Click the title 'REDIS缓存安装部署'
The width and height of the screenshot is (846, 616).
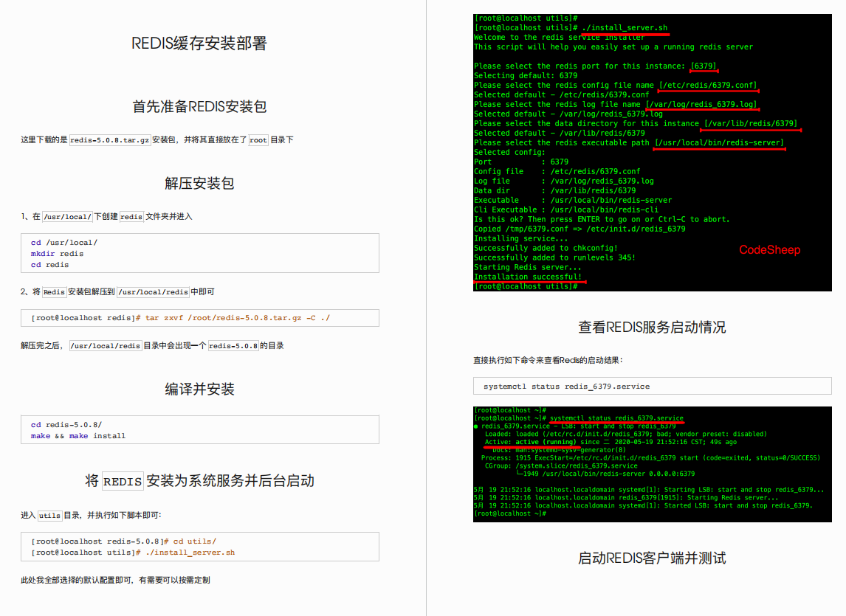(x=199, y=43)
